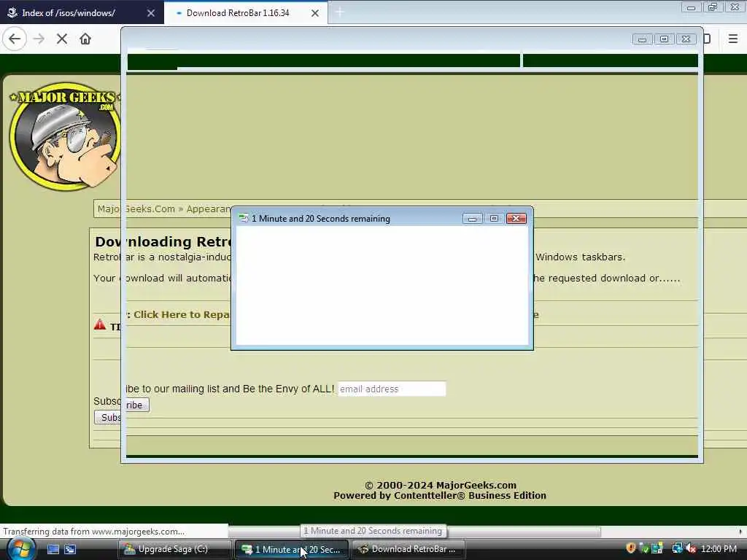This screenshot has width=747, height=560.
Task: Minimize the browser window at top right
Action: tap(691, 7)
